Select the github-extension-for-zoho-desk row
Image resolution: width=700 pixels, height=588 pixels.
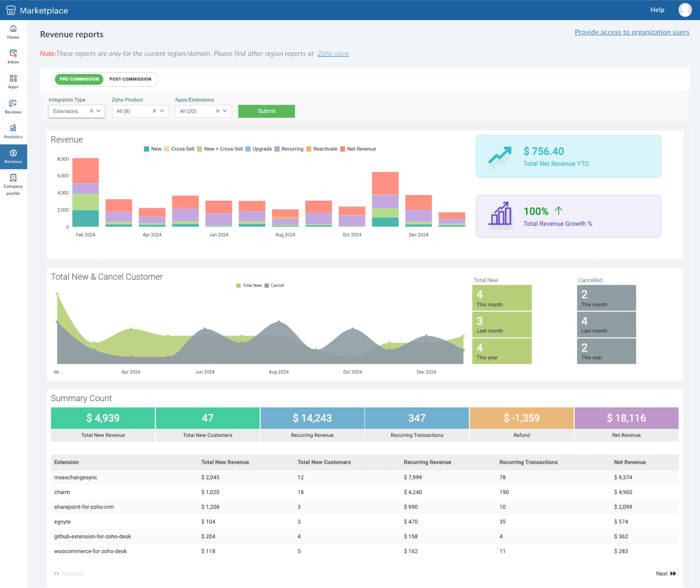tap(365, 536)
